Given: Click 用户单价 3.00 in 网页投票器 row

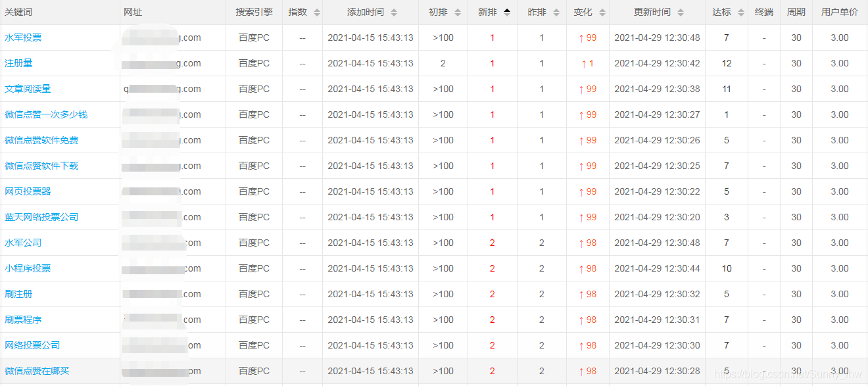Looking at the screenshot, I should (840, 191).
